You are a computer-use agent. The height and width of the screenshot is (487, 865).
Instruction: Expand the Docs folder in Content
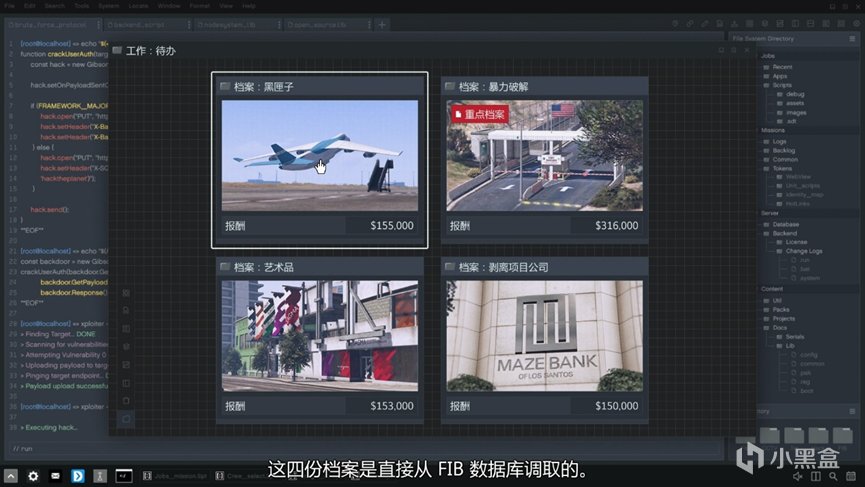[x=776, y=328]
